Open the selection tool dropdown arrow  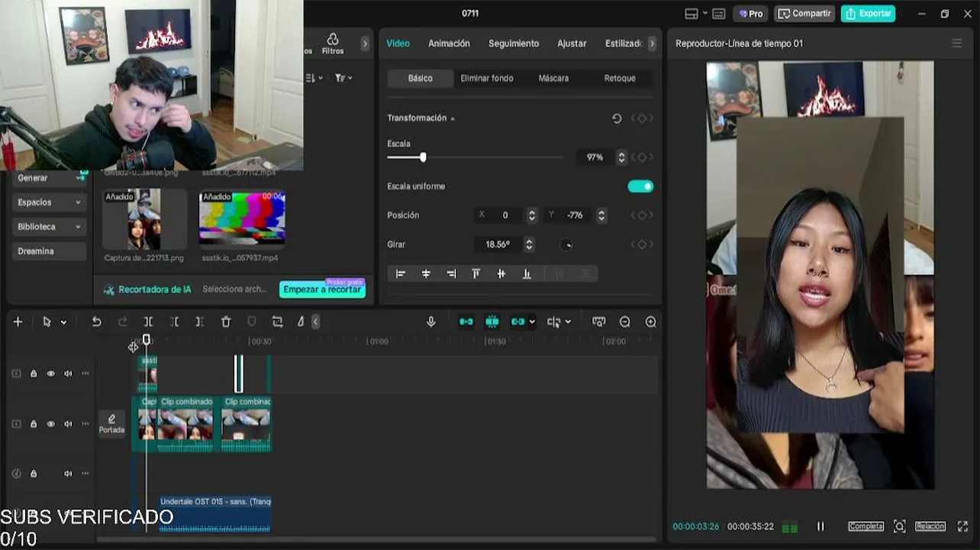coord(63,322)
